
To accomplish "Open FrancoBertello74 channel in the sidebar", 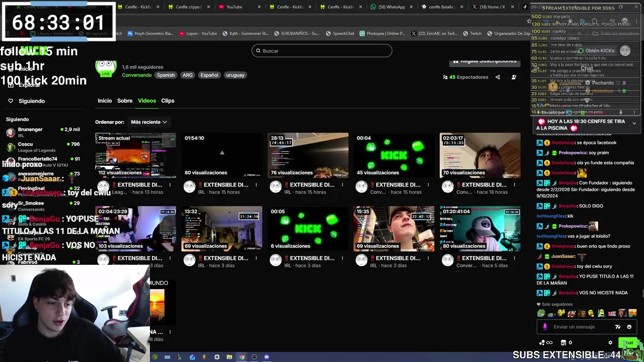I will 43,162.
